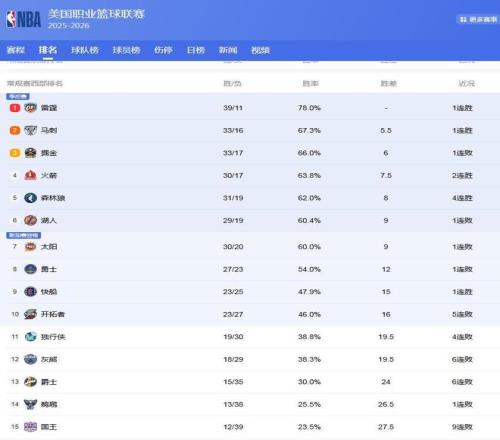Screen dimensions: 500x440
Task: Click the 马刺 team name
Action: click(x=49, y=130)
